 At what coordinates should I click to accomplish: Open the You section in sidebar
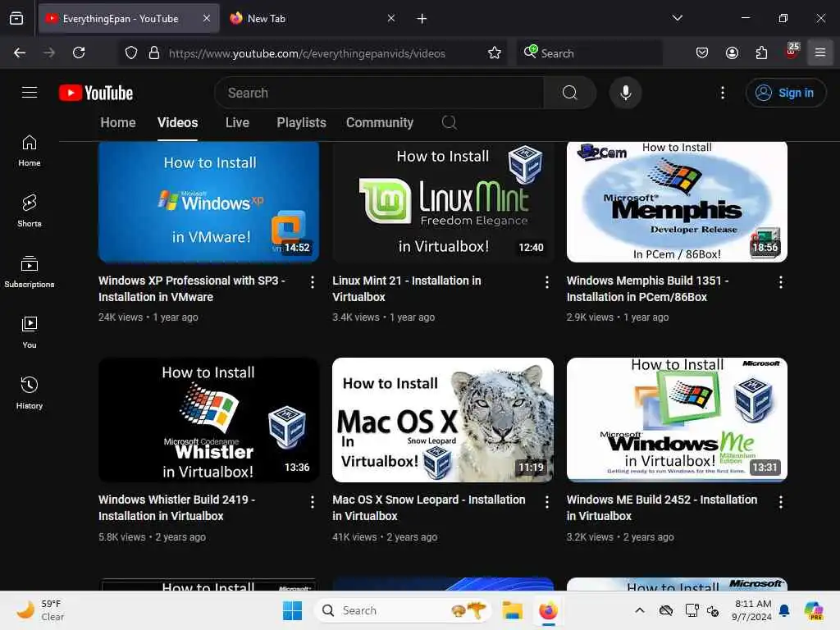(30, 332)
